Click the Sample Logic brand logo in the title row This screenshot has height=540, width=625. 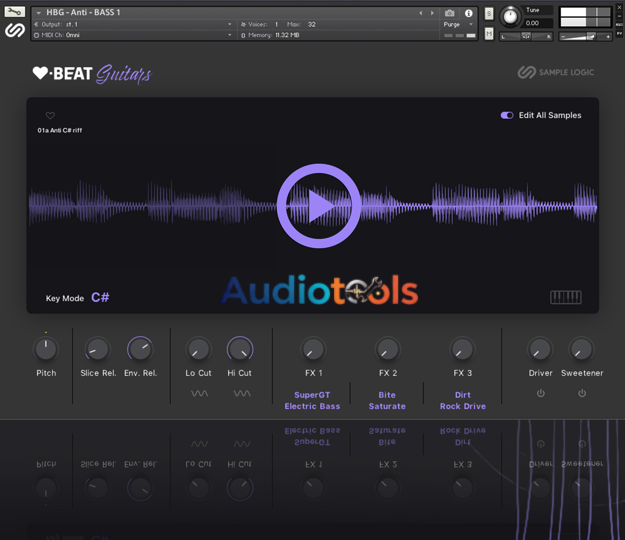tap(556, 73)
